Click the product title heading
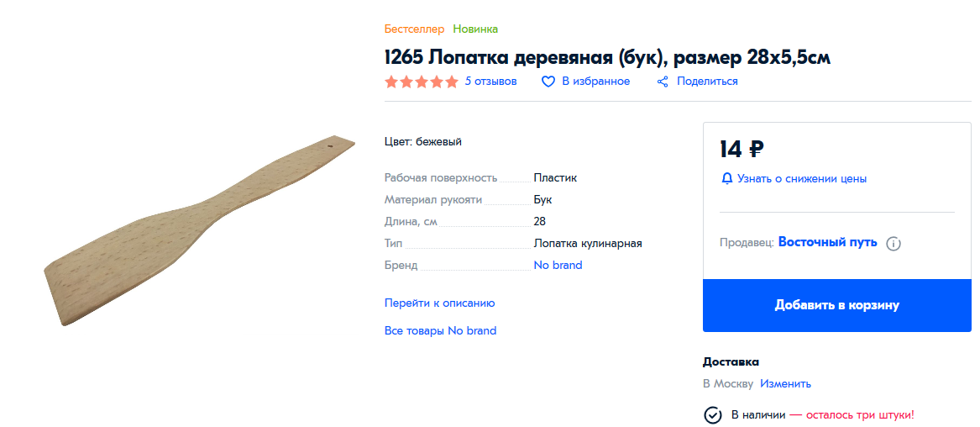 [x=607, y=57]
